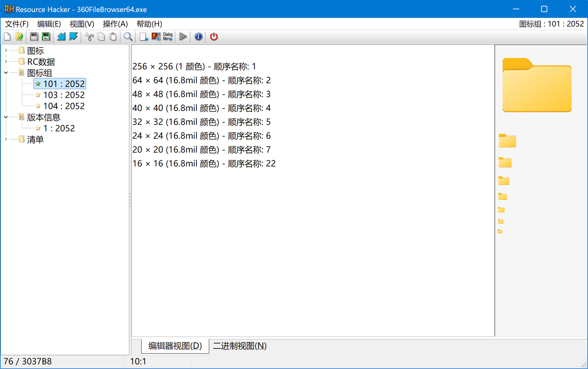The image size is (588, 369).
Task: Switch to 二进制视图(N) tab
Action: (240, 346)
